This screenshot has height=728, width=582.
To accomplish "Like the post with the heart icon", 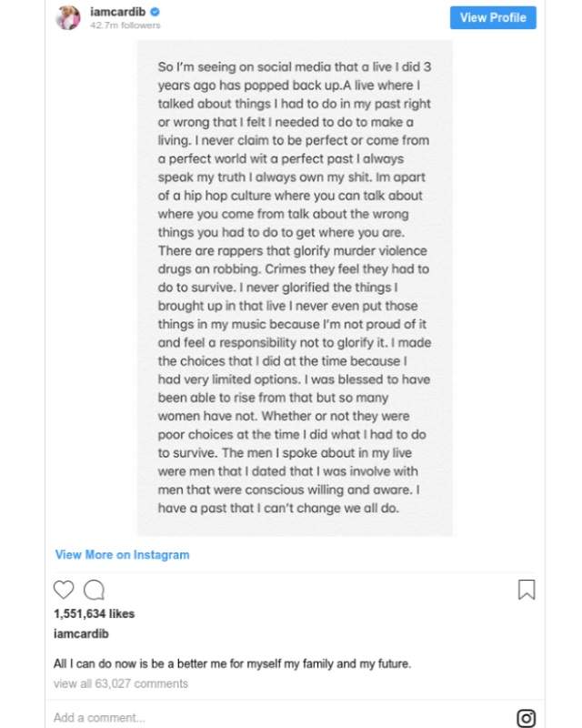I will tap(64, 590).
